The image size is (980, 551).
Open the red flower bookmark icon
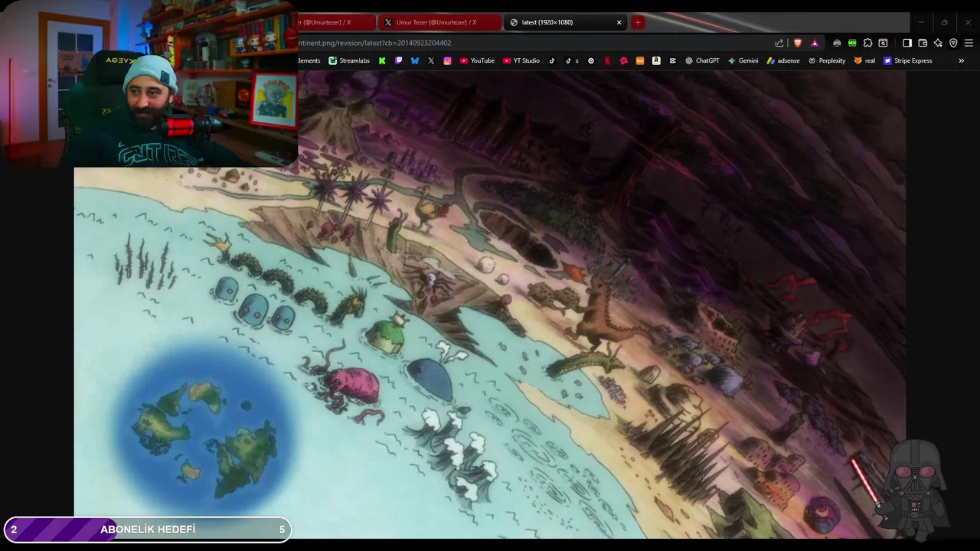click(x=623, y=60)
